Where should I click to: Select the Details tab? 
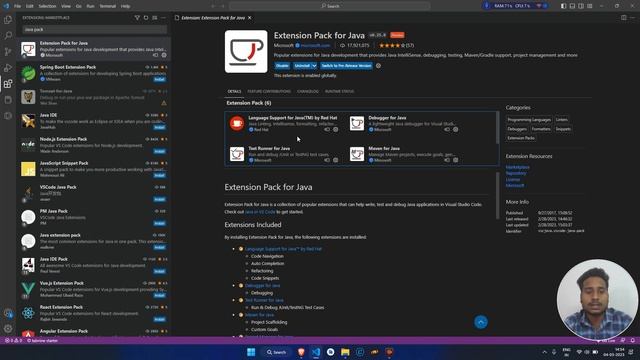[x=234, y=91]
